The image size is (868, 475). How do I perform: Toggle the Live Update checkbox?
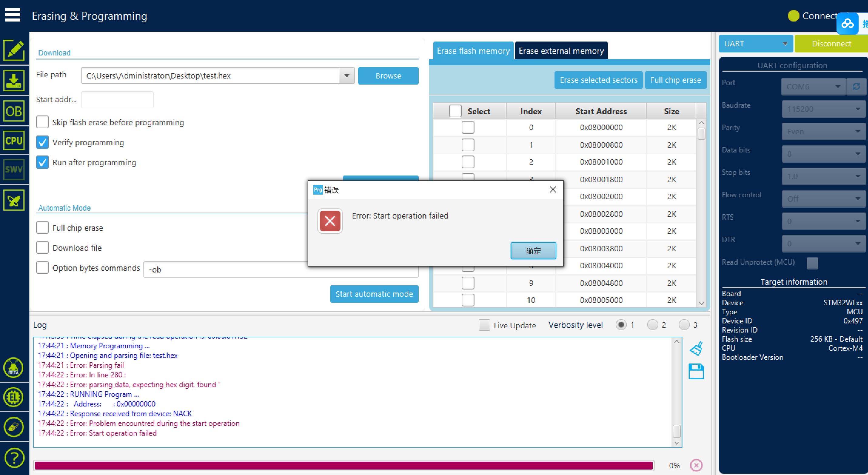coord(484,325)
